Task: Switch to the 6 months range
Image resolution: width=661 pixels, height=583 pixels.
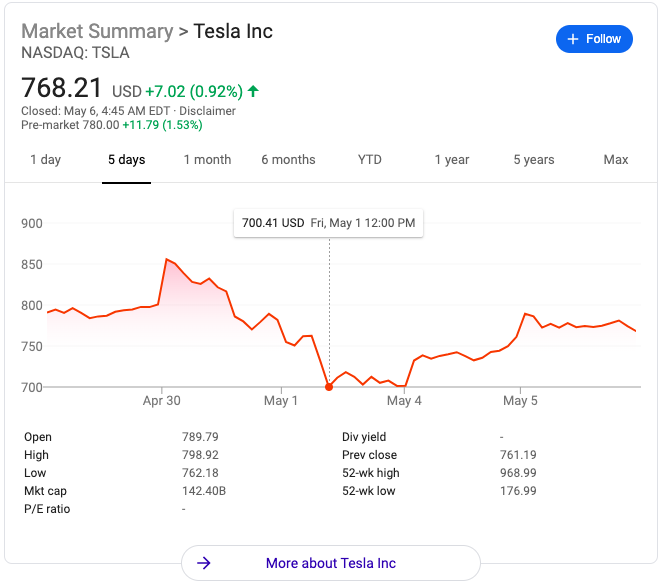Action: click(x=288, y=160)
